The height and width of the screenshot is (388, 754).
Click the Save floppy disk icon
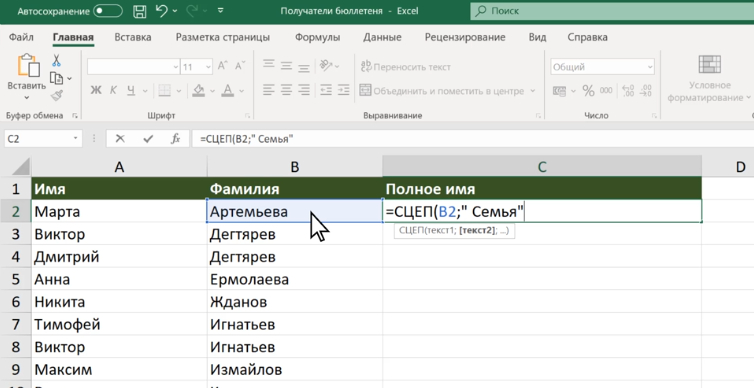coord(139,11)
